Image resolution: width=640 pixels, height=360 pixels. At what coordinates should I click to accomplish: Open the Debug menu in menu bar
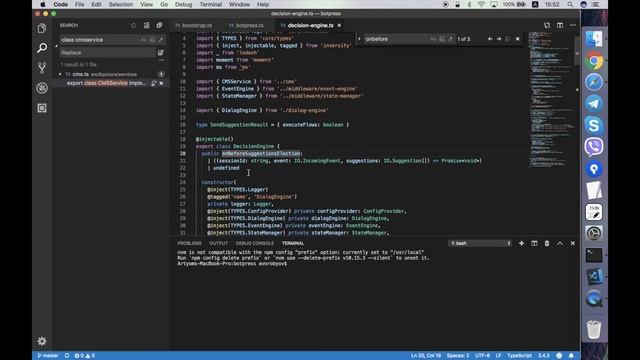click(183, 4)
